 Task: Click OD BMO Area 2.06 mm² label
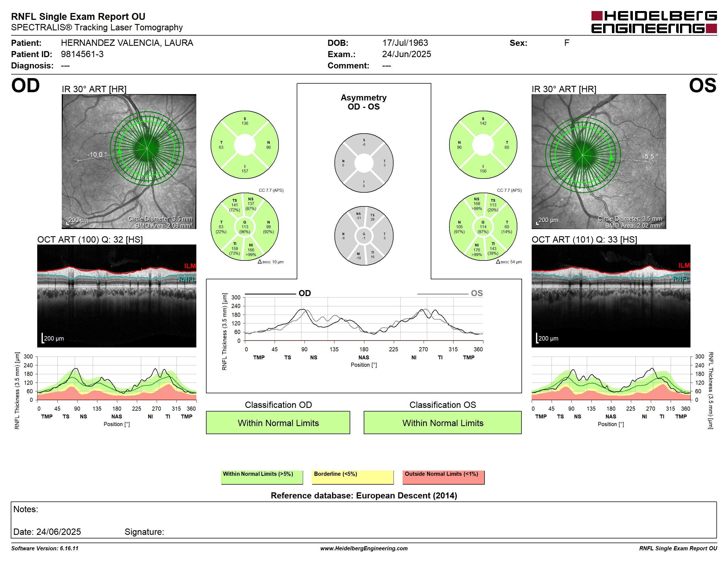coord(164,225)
